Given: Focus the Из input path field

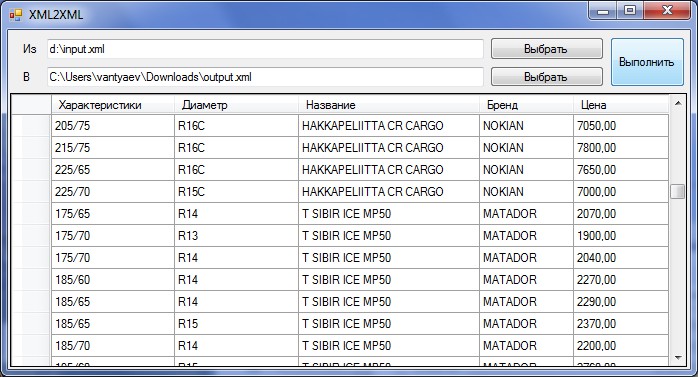Looking at the screenshot, I should point(265,49).
